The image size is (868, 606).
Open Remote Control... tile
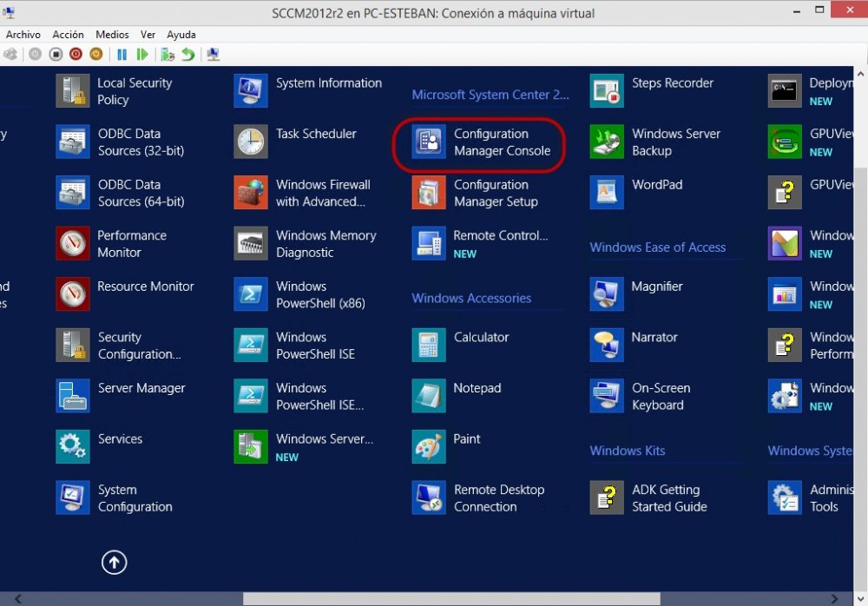[480, 244]
